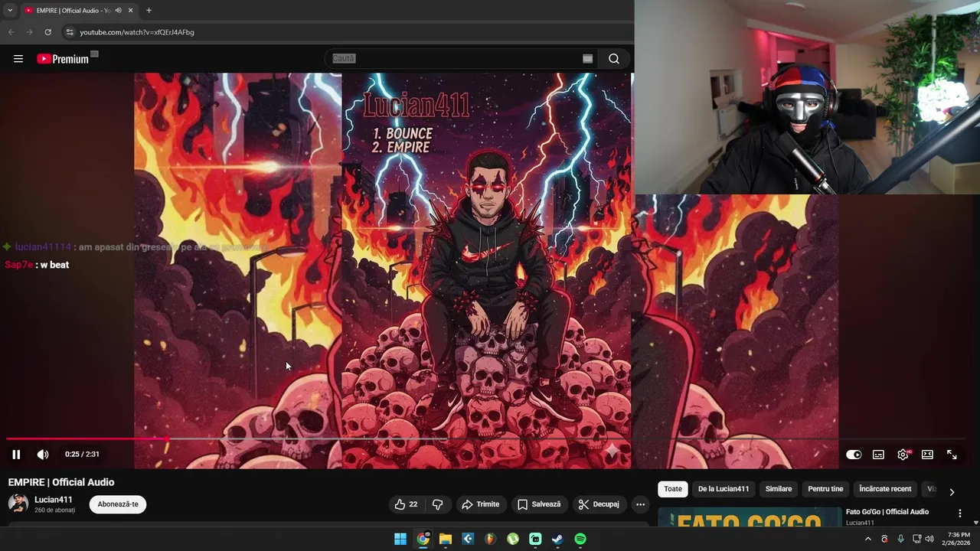The width and height of the screenshot is (980, 551).
Task: Open the Decupaj clip tool
Action: [x=599, y=504]
